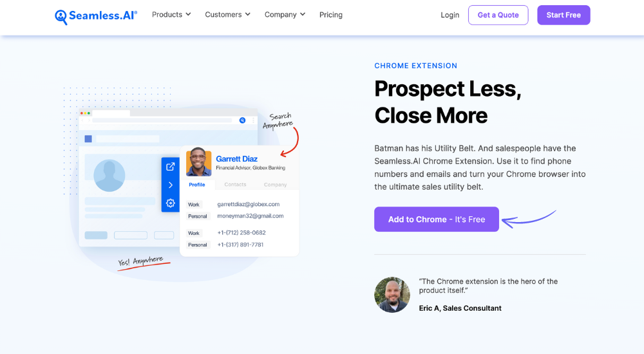
Task: Select the Profile tab
Action: click(196, 185)
